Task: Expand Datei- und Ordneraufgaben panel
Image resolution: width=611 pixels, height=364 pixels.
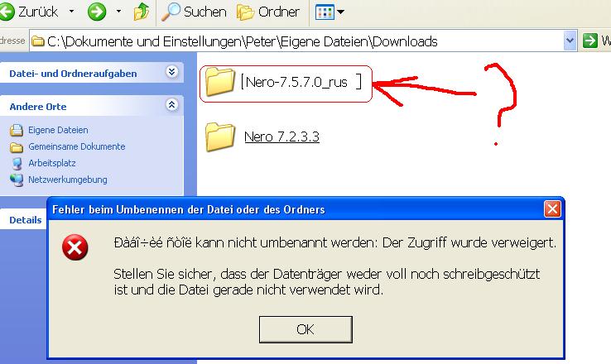Action: point(172,72)
